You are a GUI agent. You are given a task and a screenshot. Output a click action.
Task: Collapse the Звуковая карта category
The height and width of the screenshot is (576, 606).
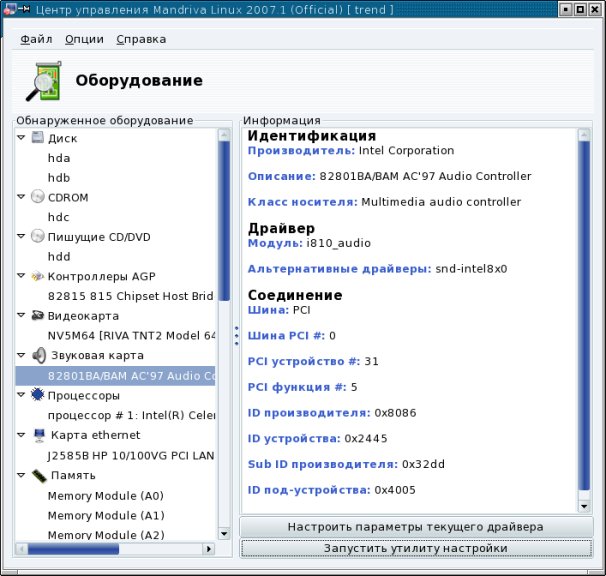pyautogui.click(x=21, y=355)
